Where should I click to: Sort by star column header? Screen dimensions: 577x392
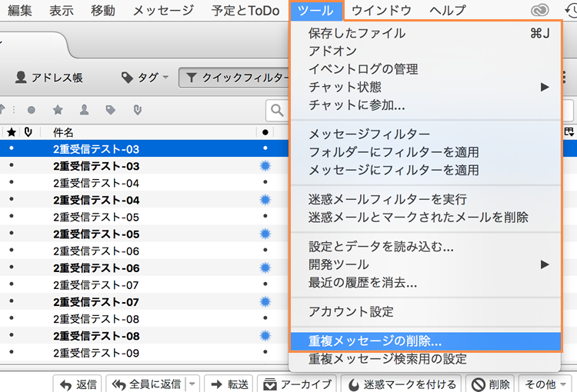pos(12,132)
